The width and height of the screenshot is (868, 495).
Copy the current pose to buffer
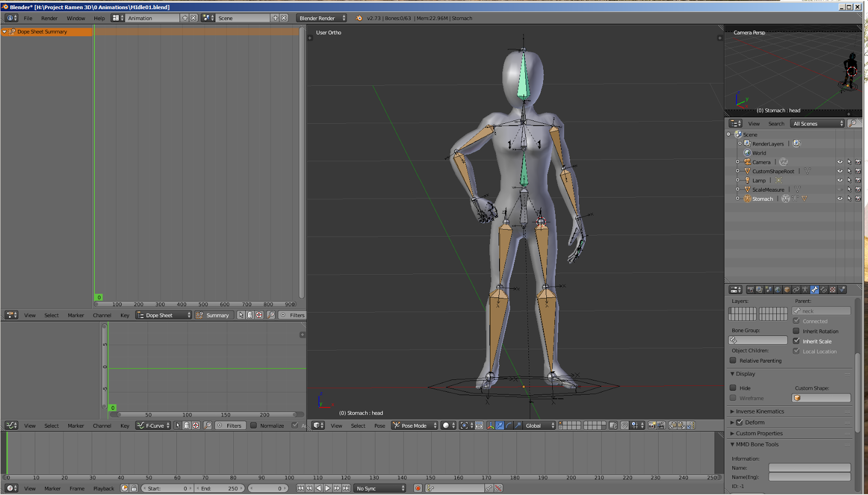[673, 426]
